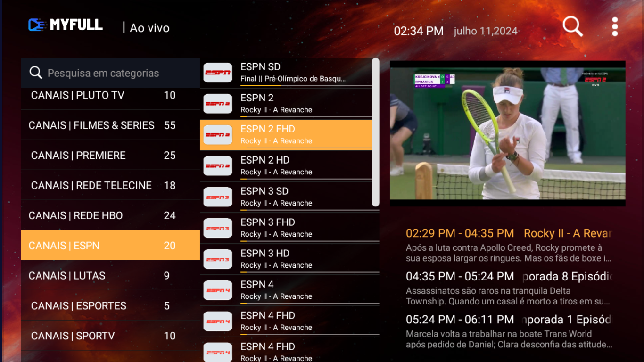Click the channel list vertical scrollbar
This screenshot has height=362, width=644.
tap(375, 132)
